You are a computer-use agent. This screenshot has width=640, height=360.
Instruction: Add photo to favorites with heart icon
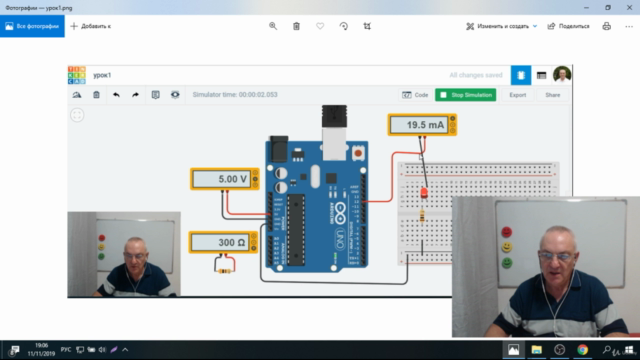(x=320, y=26)
